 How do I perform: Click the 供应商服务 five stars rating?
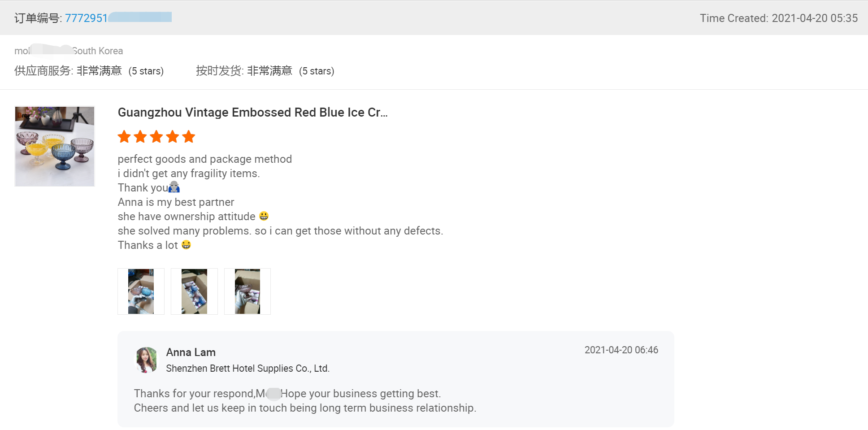(146, 71)
